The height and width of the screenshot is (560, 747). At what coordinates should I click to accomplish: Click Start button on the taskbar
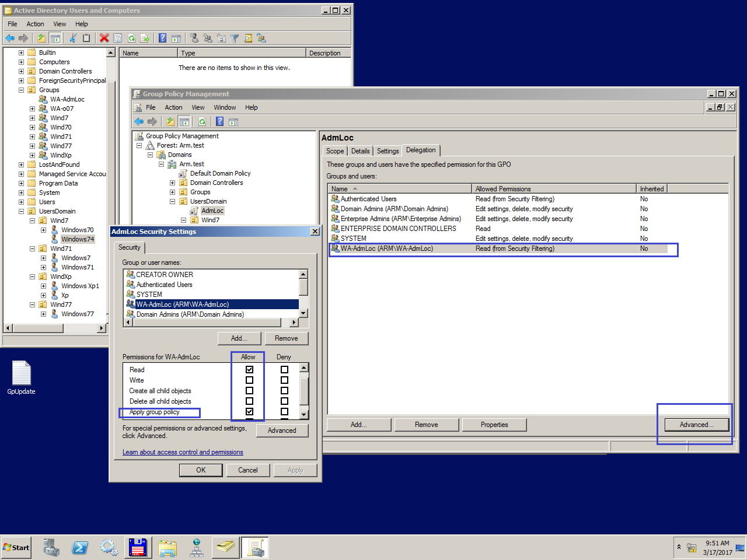(16, 547)
